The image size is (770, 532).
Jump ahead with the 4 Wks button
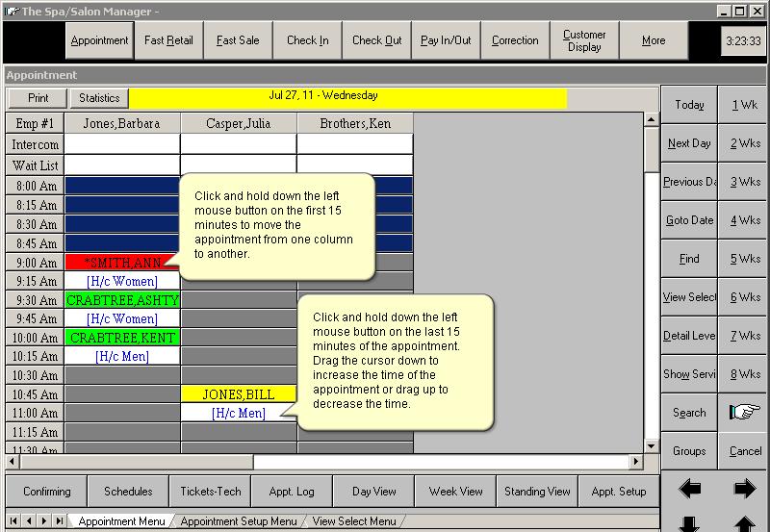pos(745,220)
